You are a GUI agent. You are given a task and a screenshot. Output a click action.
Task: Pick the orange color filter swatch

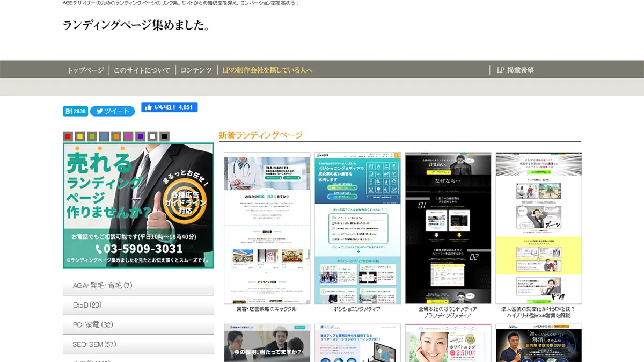(x=116, y=136)
